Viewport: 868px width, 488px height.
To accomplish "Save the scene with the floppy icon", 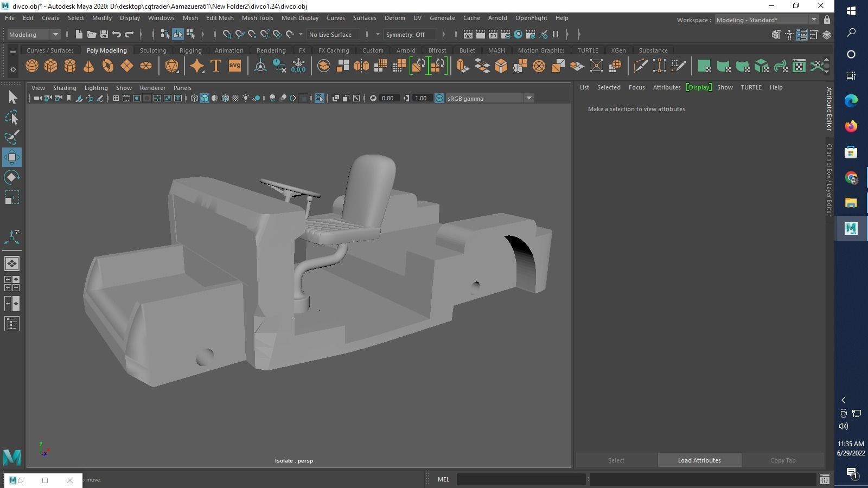I will coord(104,34).
